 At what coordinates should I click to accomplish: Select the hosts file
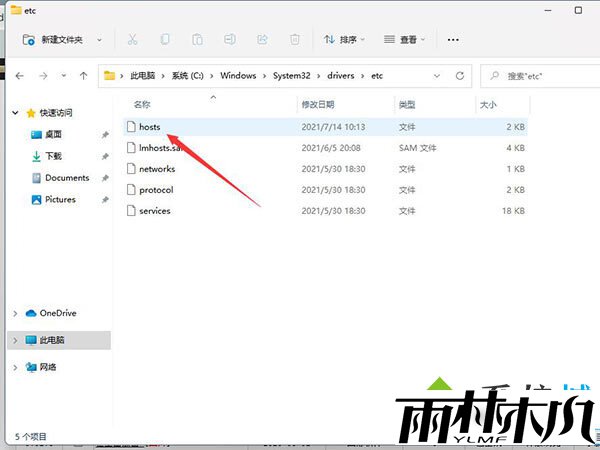(150, 127)
